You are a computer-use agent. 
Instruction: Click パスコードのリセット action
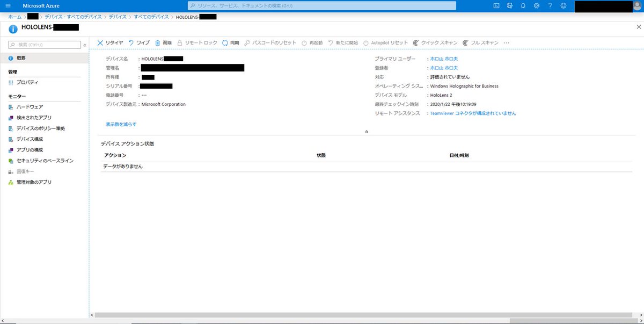(x=270, y=42)
